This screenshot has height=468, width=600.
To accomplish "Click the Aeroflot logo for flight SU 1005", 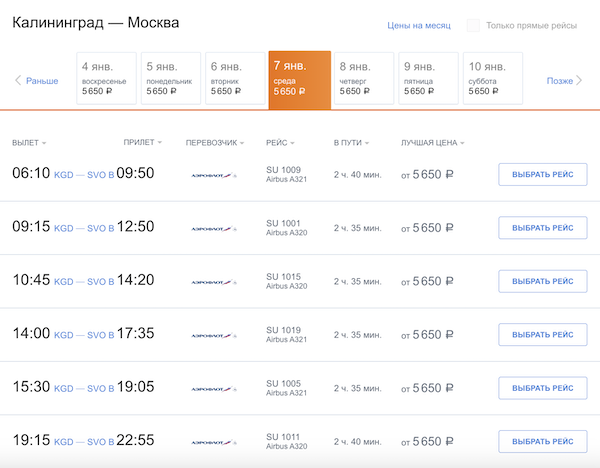I will click(213, 388).
